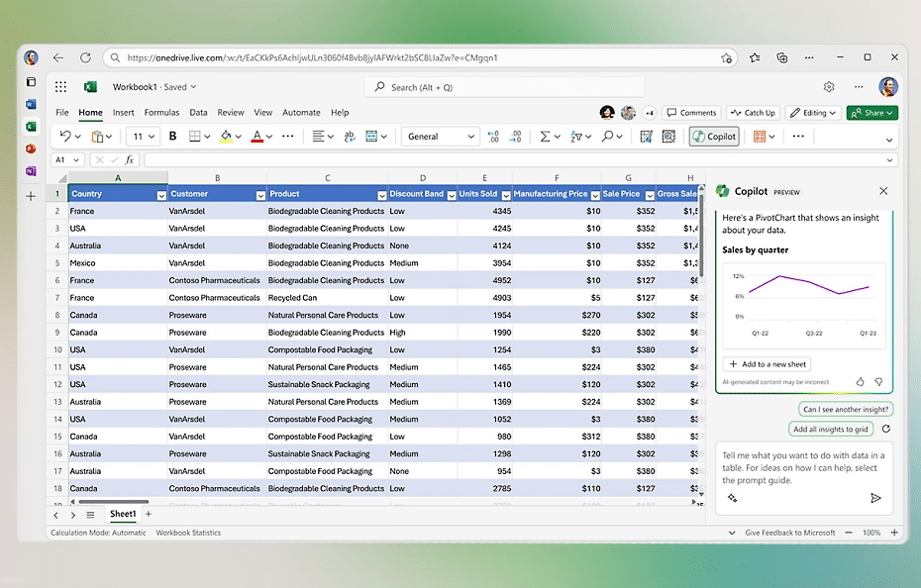Click the AutoSum icon
Image resolution: width=921 pixels, height=588 pixels.
[546, 137]
